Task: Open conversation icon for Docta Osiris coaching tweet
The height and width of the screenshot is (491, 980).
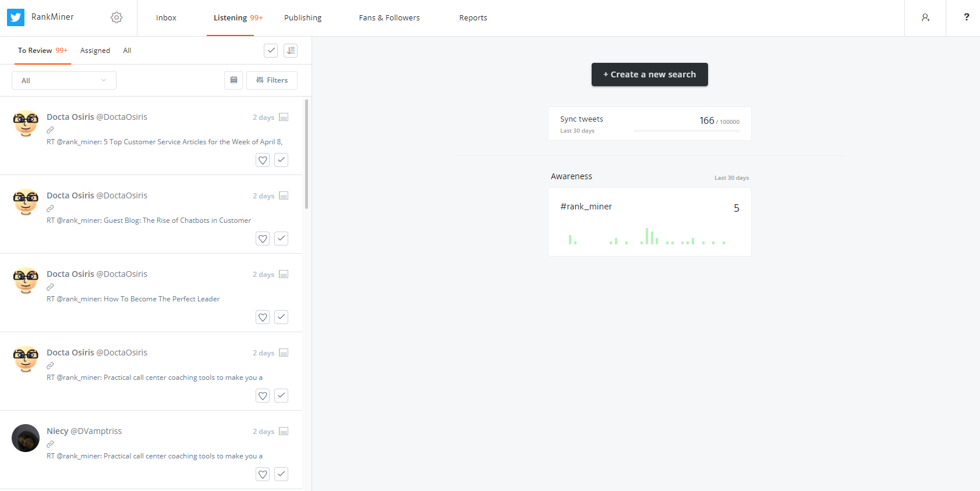Action: (x=284, y=353)
